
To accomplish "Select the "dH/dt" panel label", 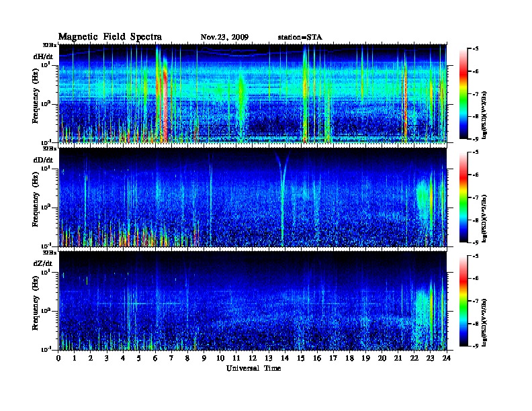I will [x=43, y=56].
